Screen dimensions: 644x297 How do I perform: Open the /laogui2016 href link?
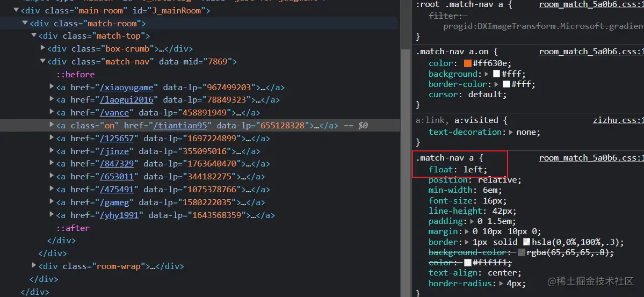coord(127,100)
